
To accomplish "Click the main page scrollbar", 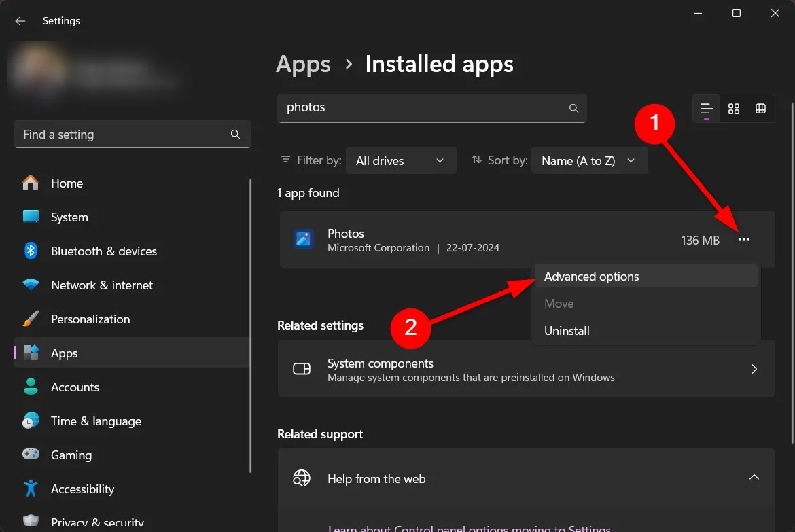I will tap(792, 272).
